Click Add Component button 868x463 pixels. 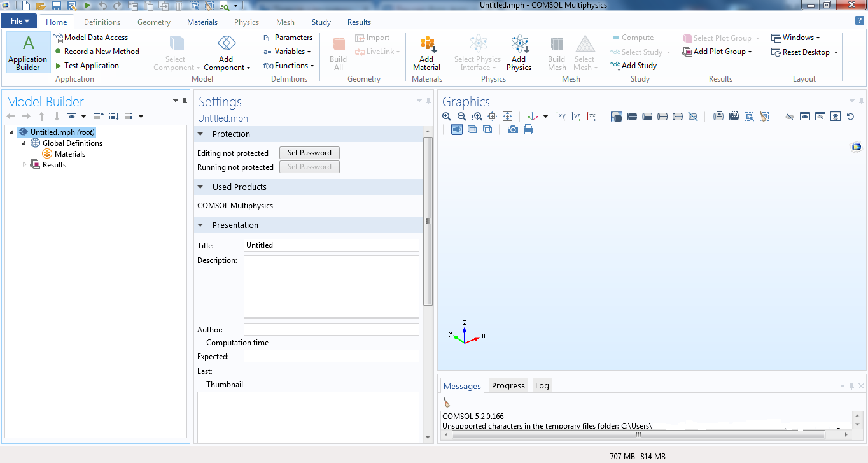227,53
